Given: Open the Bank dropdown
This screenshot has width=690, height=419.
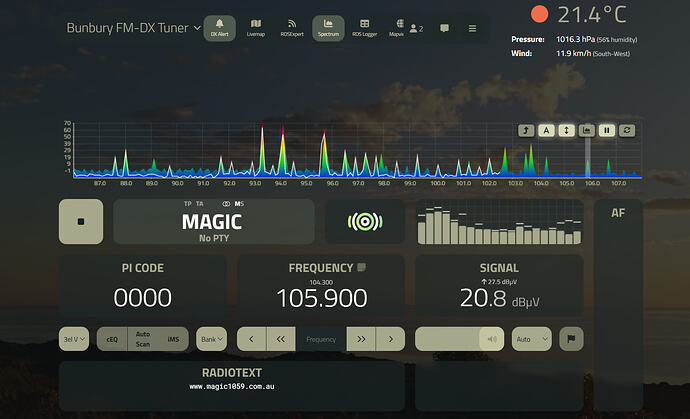Looking at the screenshot, I should pyautogui.click(x=211, y=339).
